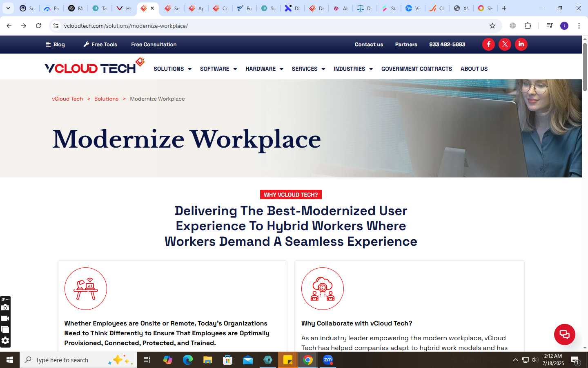Open Microsoft Store from taskbar

[x=228, y=360]
